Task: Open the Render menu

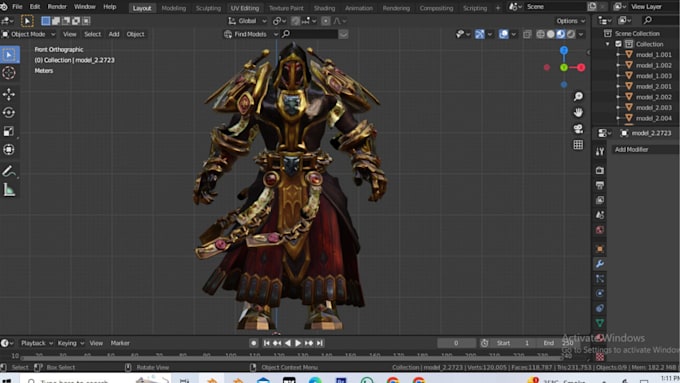Action: (x=57, y=7)
